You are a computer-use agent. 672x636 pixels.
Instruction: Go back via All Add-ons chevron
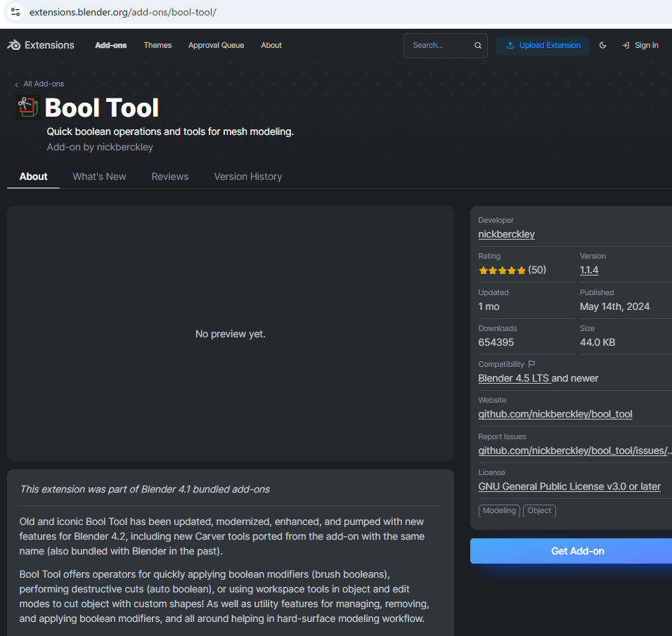[x=16, y=84]
